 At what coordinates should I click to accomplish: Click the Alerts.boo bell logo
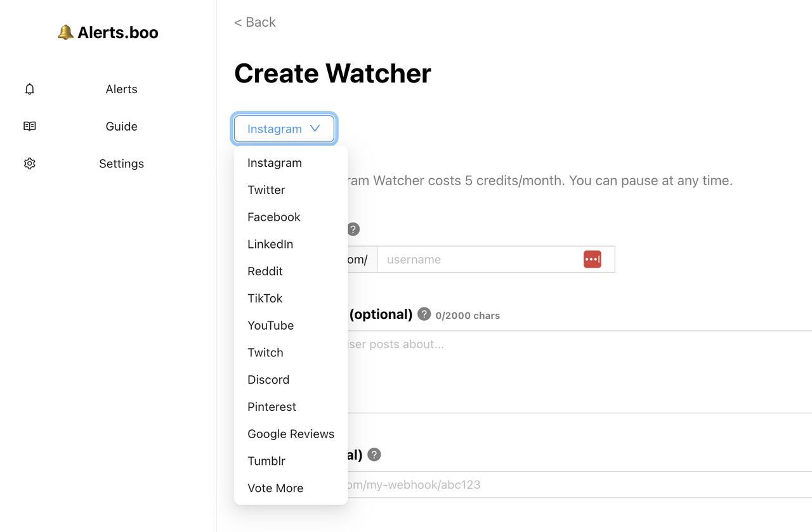click(x=65, y=32)
